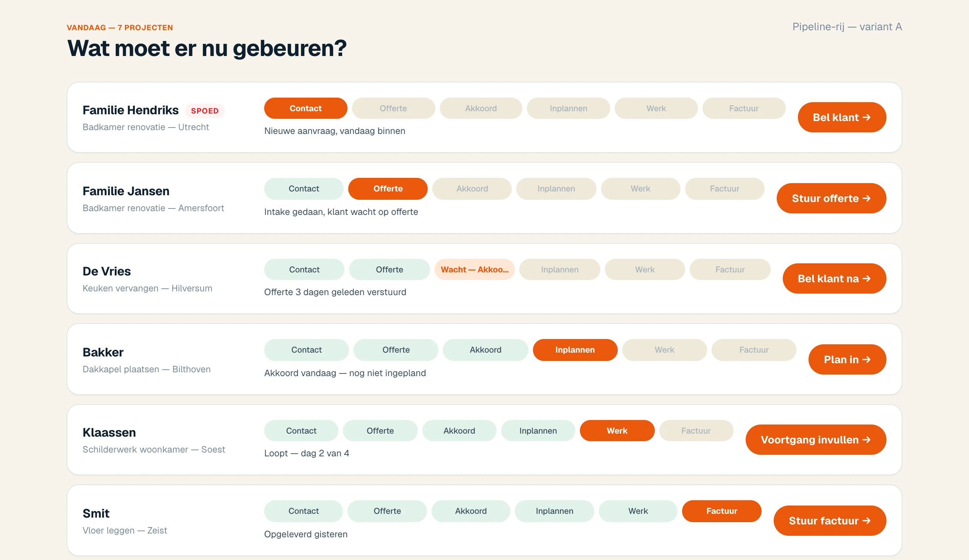Click 'Badkamer renovatie — Amersfoort' subtitle
The width and height of the screenshot is (969, 560).
click(153, 208)
